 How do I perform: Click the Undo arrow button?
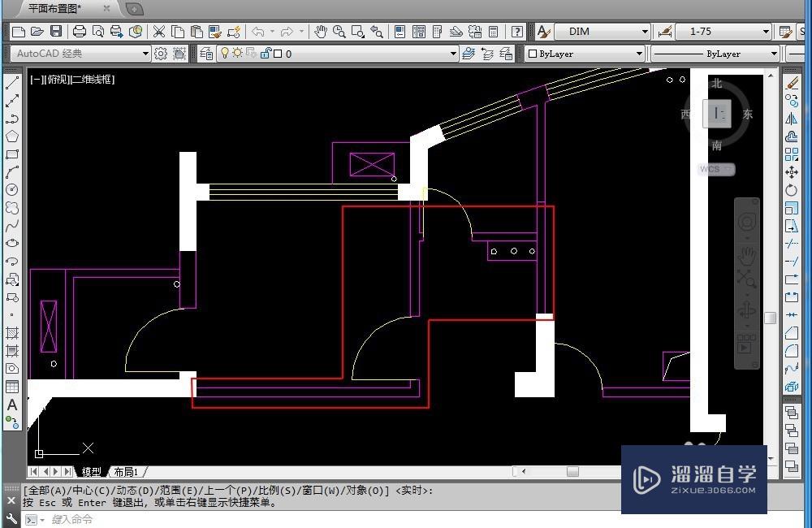click(258, 32)
